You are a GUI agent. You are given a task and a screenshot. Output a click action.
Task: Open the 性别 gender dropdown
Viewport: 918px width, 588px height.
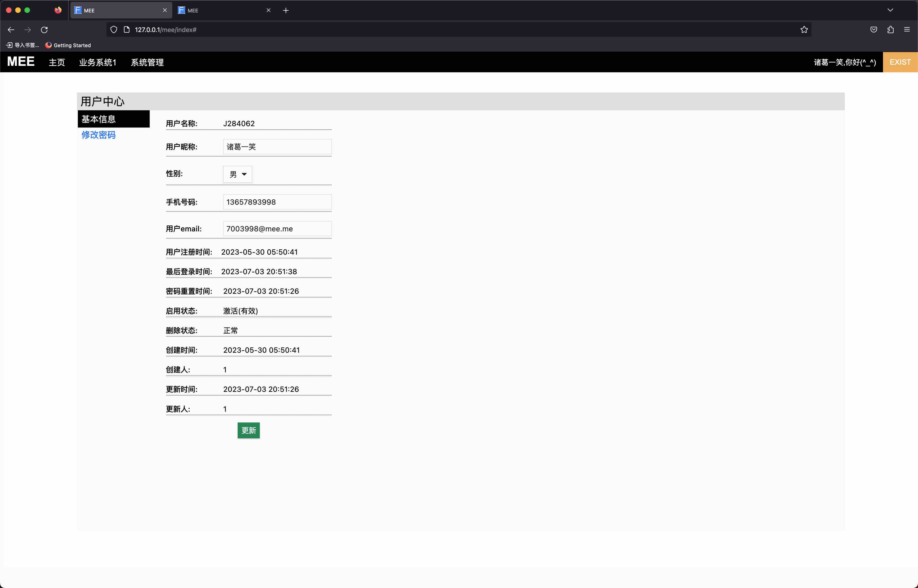pos(237,174)
